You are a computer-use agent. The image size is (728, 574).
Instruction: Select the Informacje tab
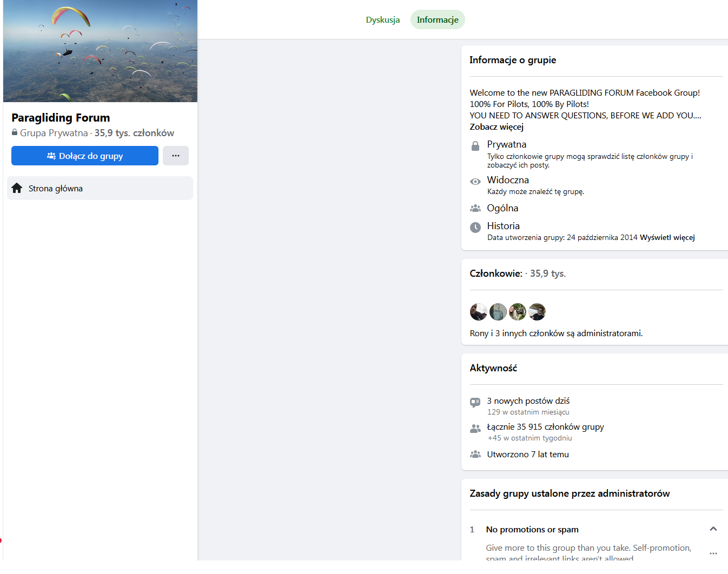click(x=438, y=19)
